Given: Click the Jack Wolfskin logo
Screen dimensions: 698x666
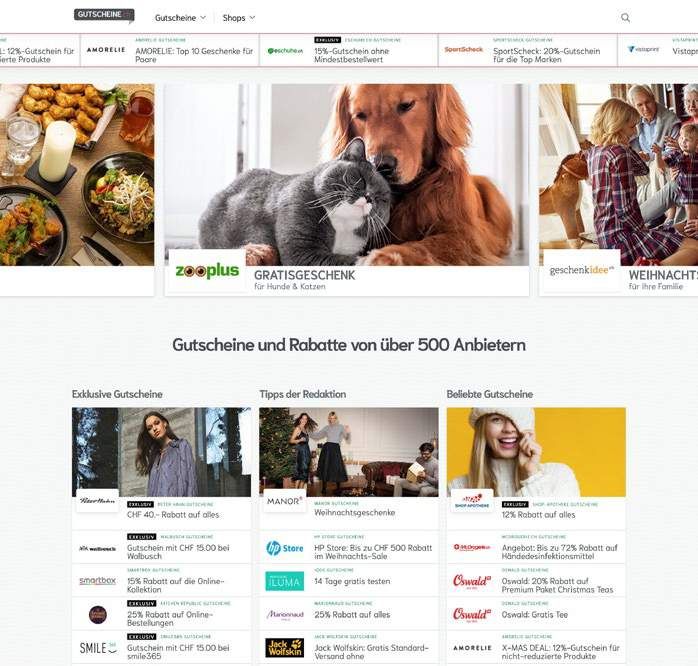Looking at the screenshot, I should coord(285,648).
